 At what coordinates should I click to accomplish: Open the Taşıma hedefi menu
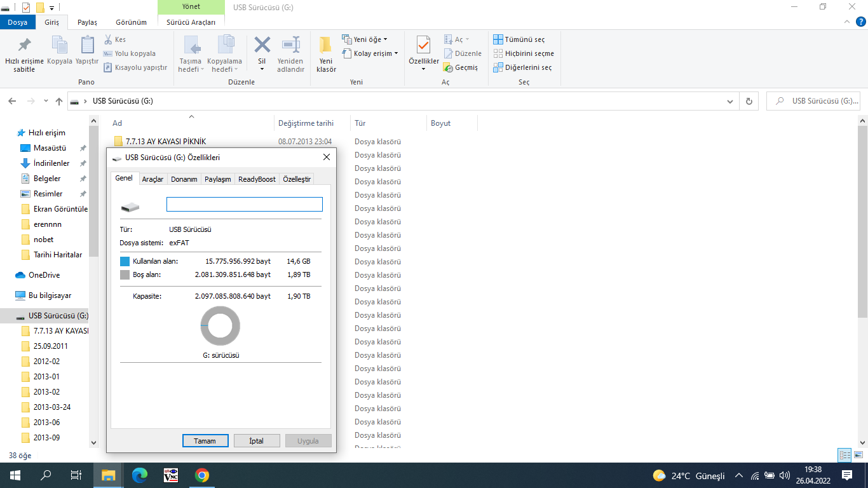tap(191, 55)
